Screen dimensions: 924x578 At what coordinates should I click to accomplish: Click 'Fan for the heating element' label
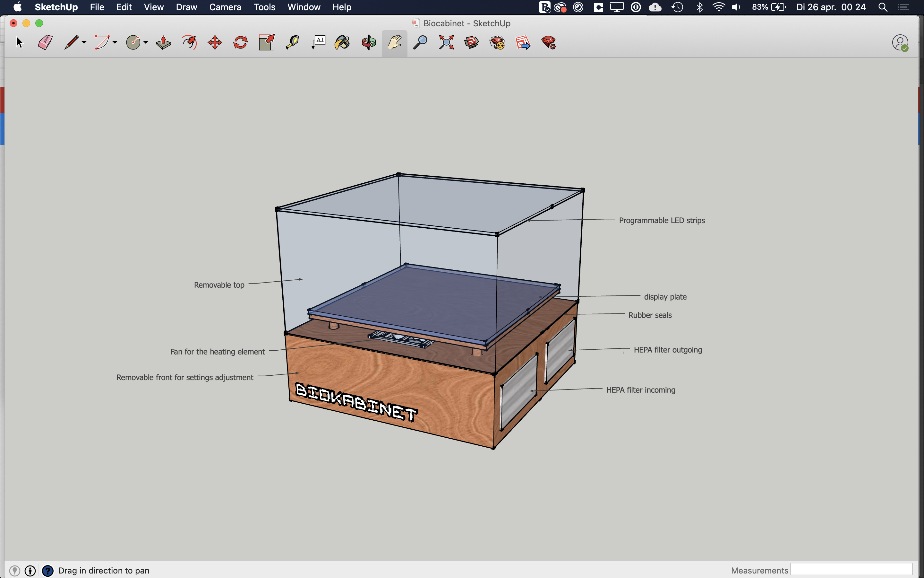217,352
